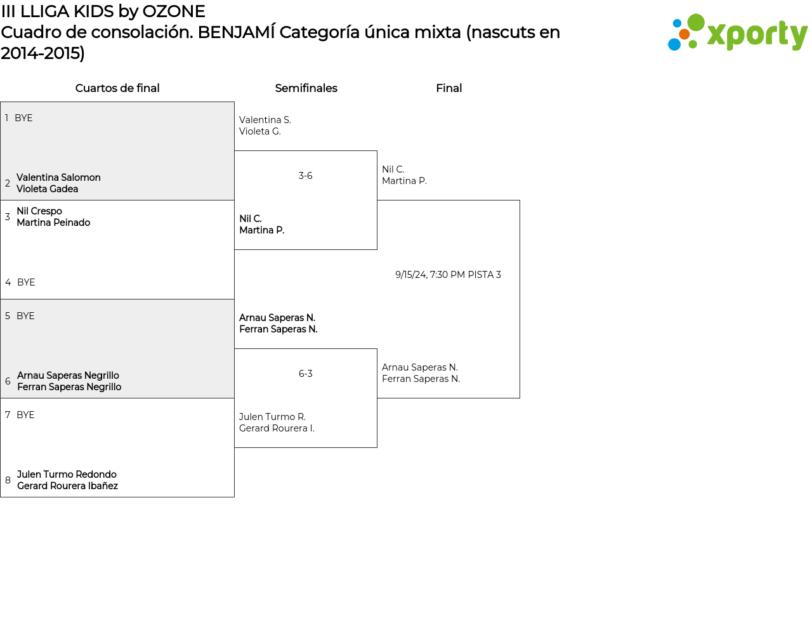Open the Valentina Salomon / Violeta Gadea quarterfinal entry

[58, 183]
